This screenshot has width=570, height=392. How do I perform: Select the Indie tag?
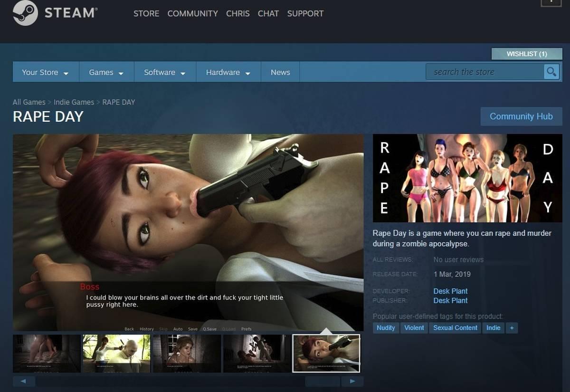(x=493, y=328)
